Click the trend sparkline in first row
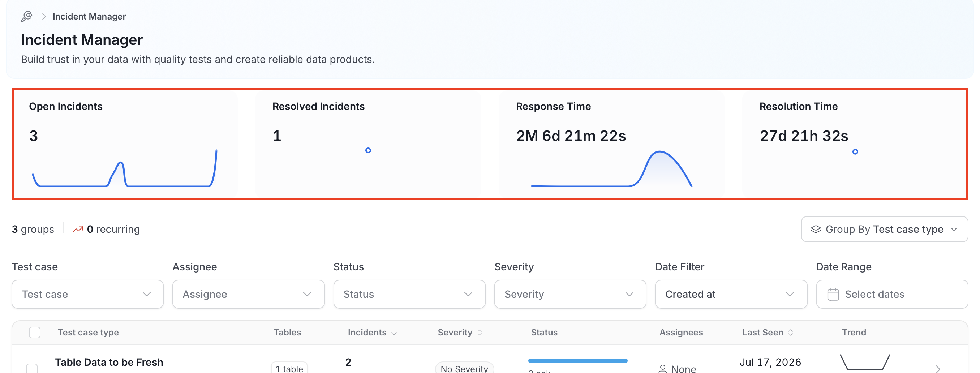The height and width of the screenshot is (373, 980). point(865,362)
